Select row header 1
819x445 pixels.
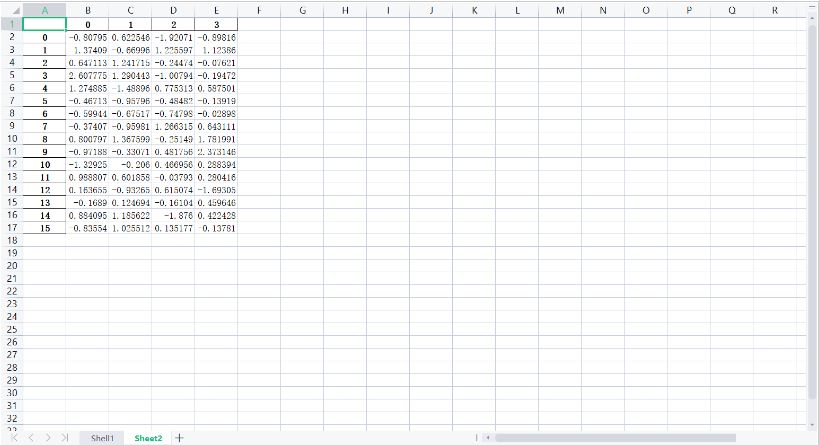click(x=11, y=24)
